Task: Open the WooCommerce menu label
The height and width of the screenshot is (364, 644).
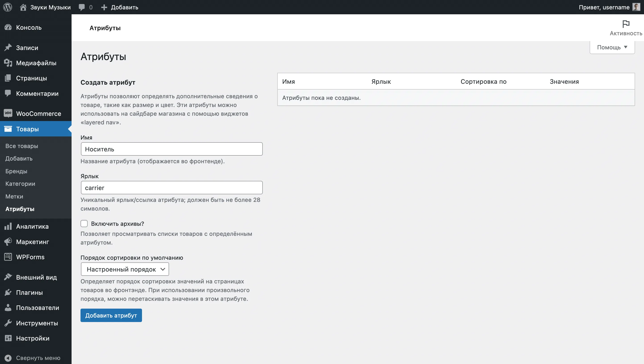Action: (38, 113)
